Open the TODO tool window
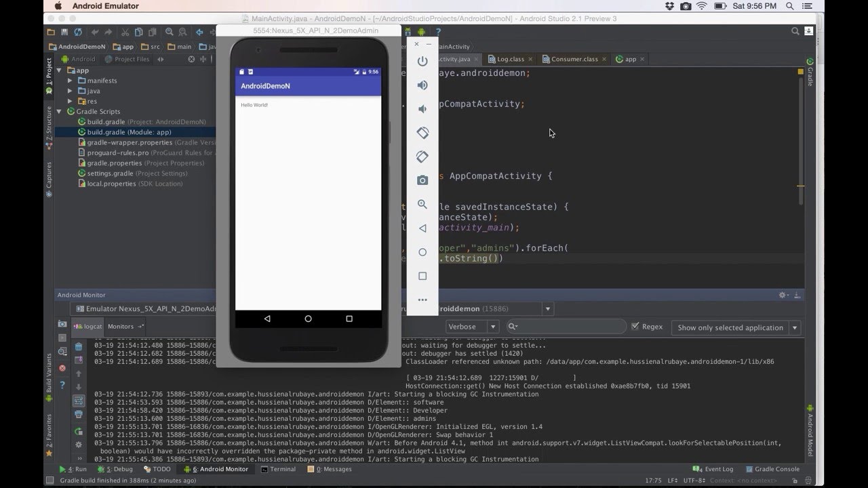This screenshot has height=488, width=868. (157, 469)
